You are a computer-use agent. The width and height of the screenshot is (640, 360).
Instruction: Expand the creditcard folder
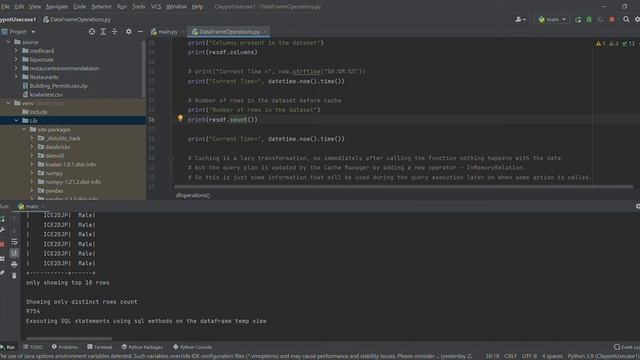tap(16, 51)
